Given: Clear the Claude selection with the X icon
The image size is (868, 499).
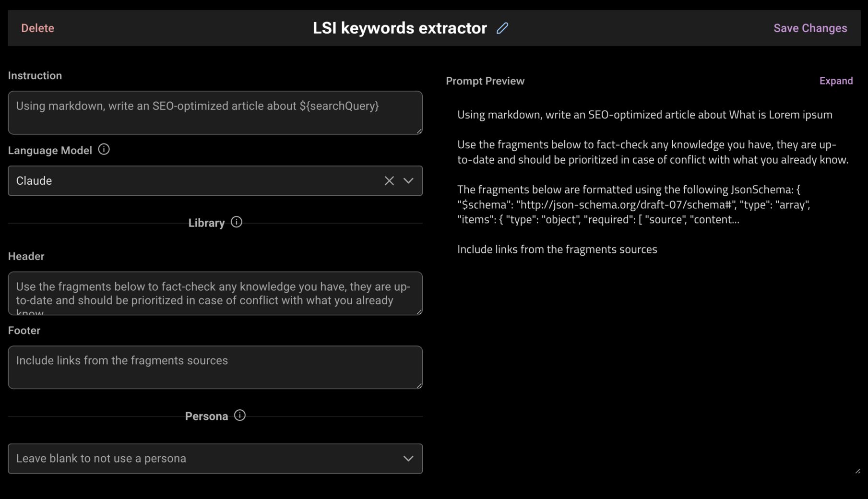Looking at the screenshot, I should (389, 181).
